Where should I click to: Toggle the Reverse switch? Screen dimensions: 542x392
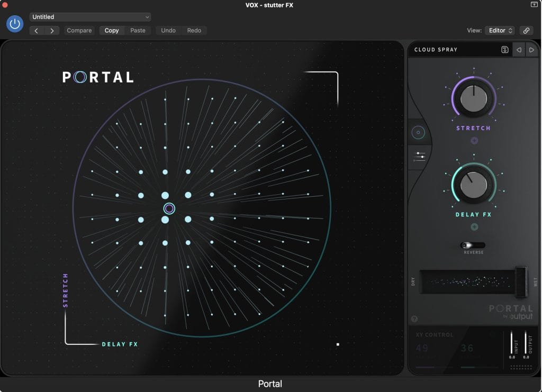coord(472,245)
